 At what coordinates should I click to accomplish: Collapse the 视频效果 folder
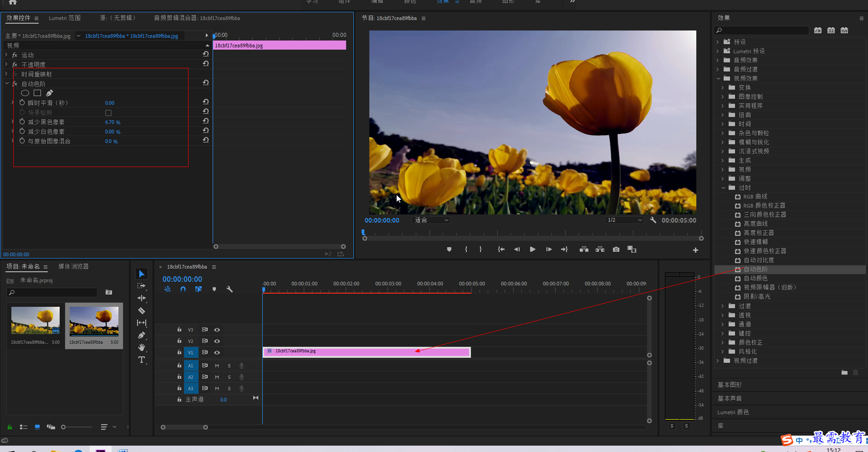[718, 78]
